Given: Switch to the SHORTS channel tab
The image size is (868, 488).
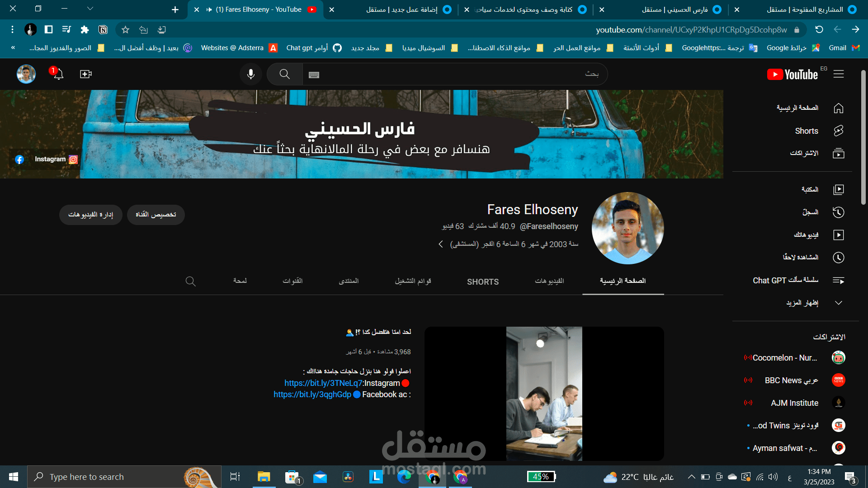Looking at the screenshot, I should tap(483, 282).
